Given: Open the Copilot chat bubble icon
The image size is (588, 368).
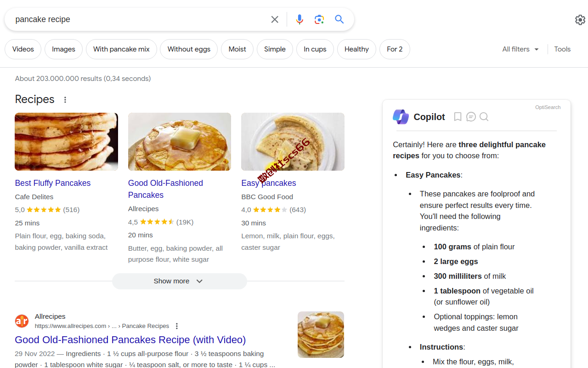Looking at the screenshot, I should [x=471, y=117].
